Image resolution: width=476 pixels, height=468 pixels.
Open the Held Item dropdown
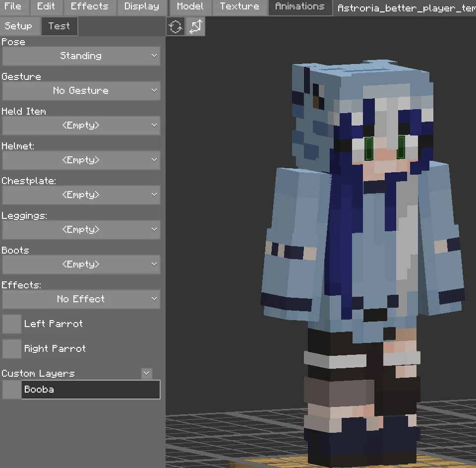pyautogui.click(x=81, y=125)
